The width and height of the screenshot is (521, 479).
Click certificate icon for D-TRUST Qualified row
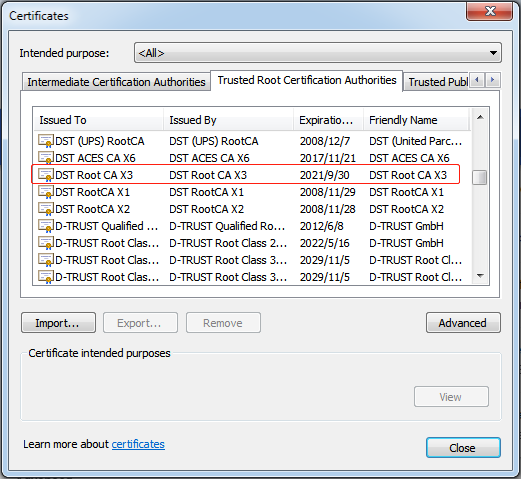(x=46, y=226)
